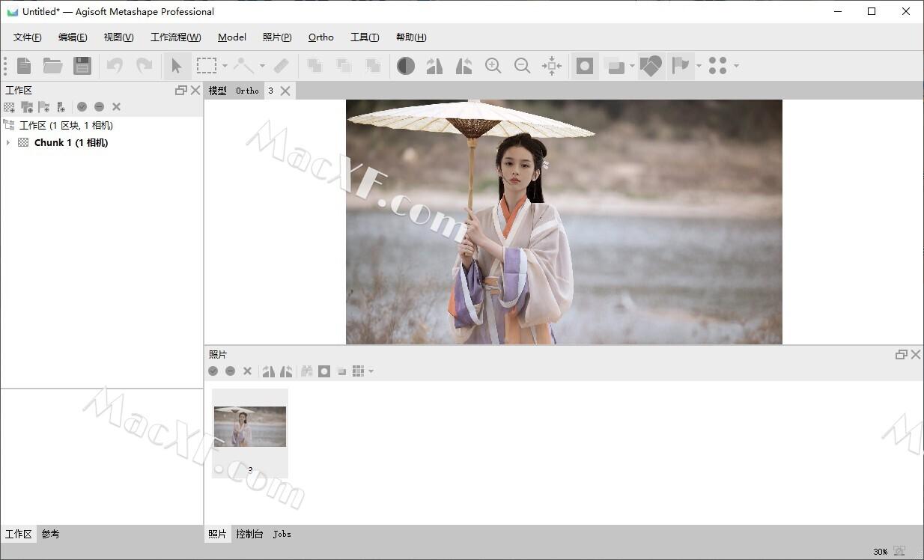924x560 pixels.
Task: Open the 工作流程 menu
Action: point(175,37)
